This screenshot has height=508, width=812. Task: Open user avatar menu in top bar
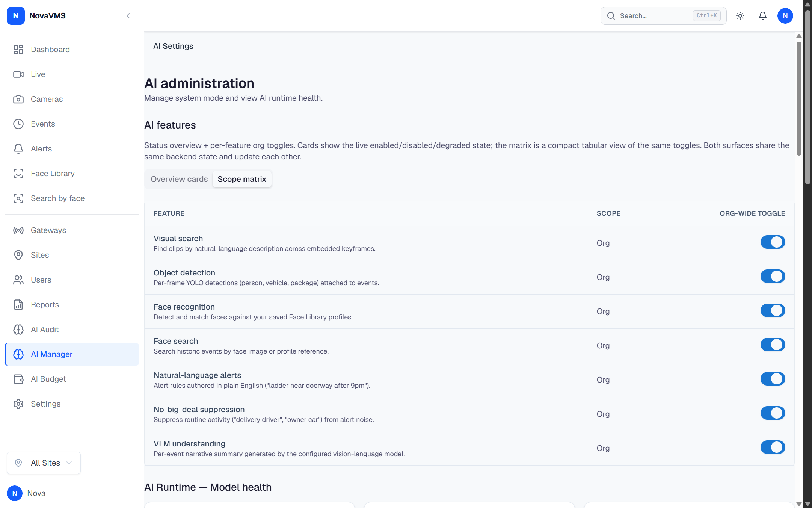point(785,16)
